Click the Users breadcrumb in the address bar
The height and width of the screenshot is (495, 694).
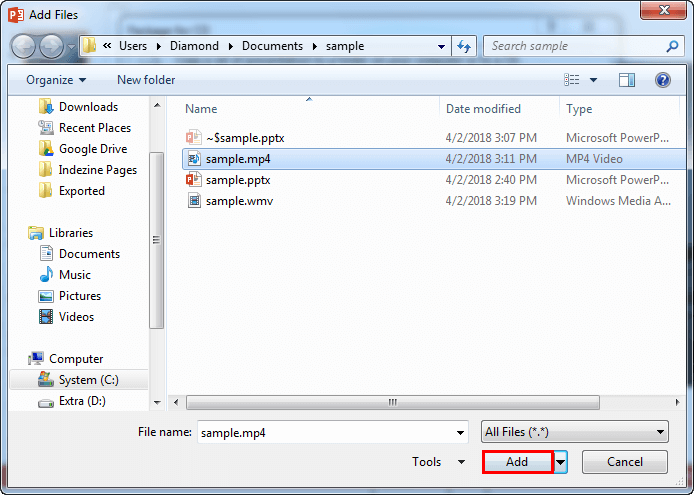(133, 46)
